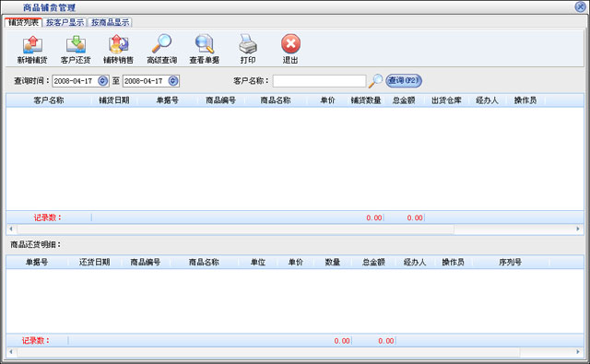Click the 总金额 column header in upper table
This screenshot has height=364, width=590.
(x=404, y=100)
